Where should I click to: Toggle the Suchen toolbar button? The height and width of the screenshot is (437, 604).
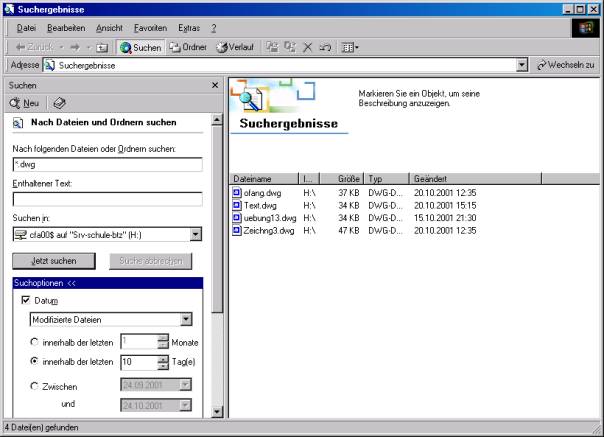coord(141,48)
